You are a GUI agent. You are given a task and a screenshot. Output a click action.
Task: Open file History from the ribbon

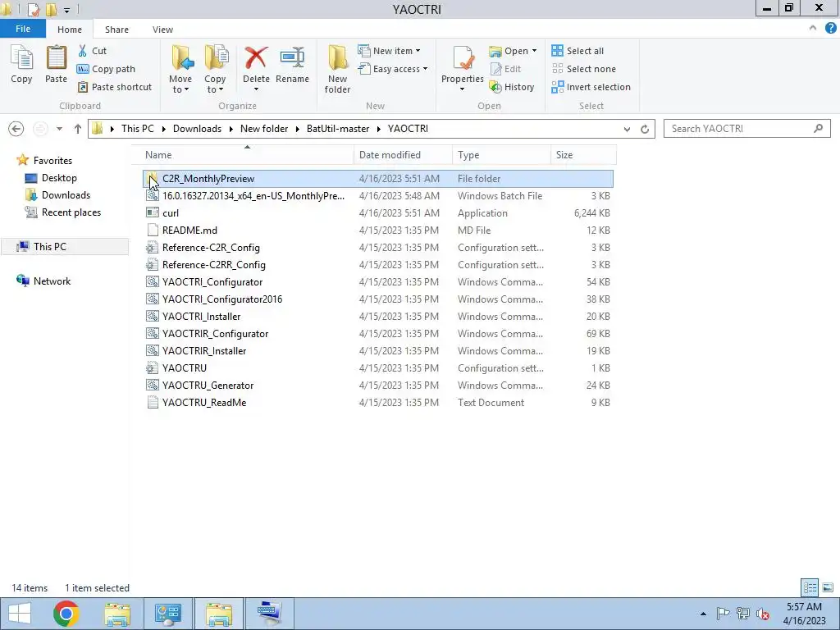tap(512, 87)
